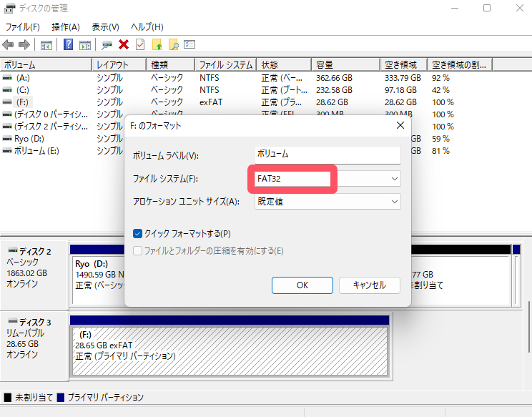Select the (C:) volume drive icon

7,90
